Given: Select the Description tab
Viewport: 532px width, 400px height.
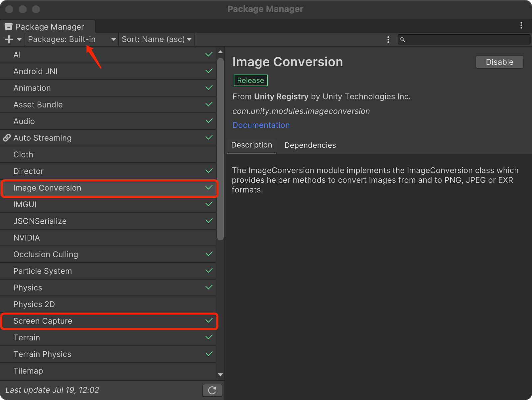Looking at the screenshot, I should point(251,145).
